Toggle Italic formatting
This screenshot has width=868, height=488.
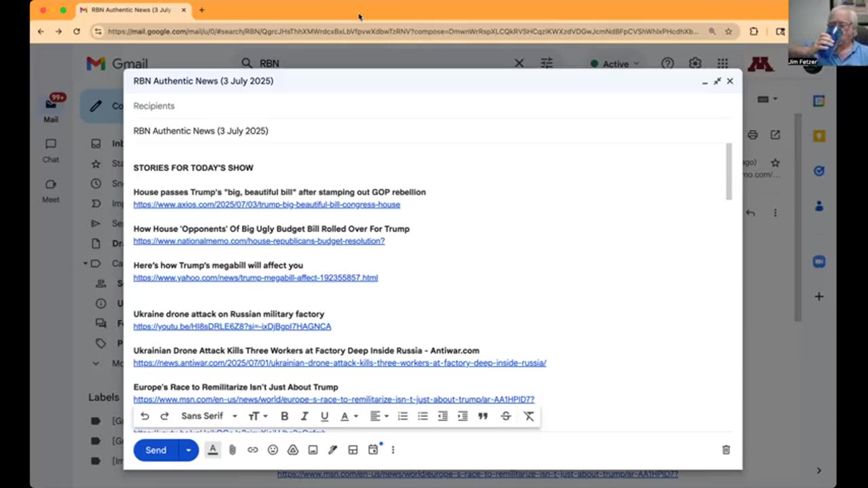click(x=304, y=416)
